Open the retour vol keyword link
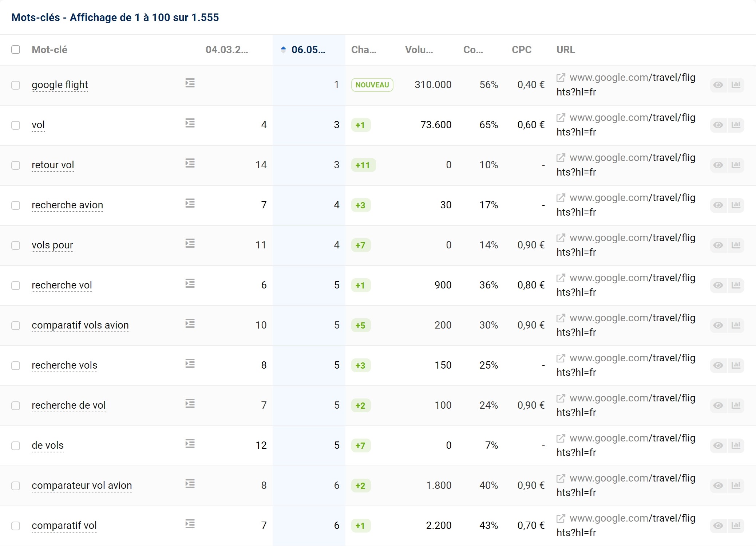Viewport: 756px width, 546px height. (53, 165)
